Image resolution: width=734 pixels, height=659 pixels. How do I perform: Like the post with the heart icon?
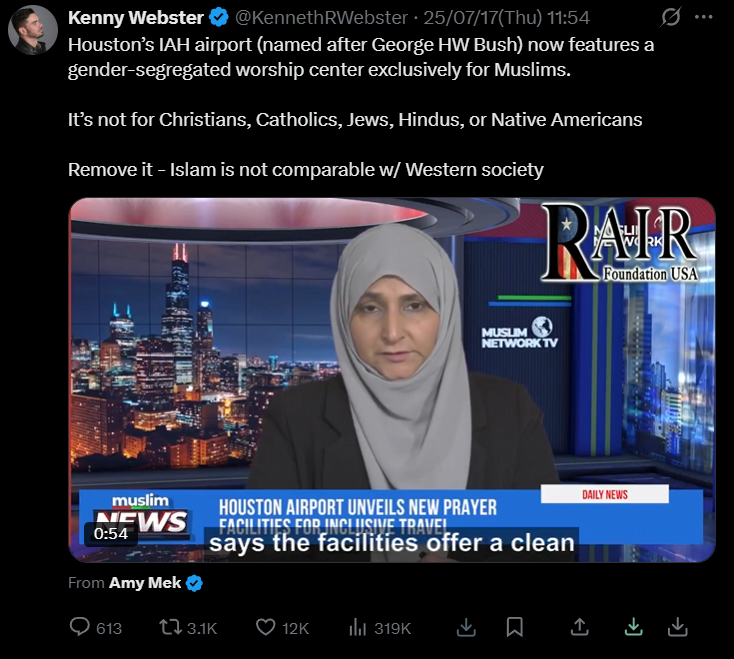pos(265,627)
